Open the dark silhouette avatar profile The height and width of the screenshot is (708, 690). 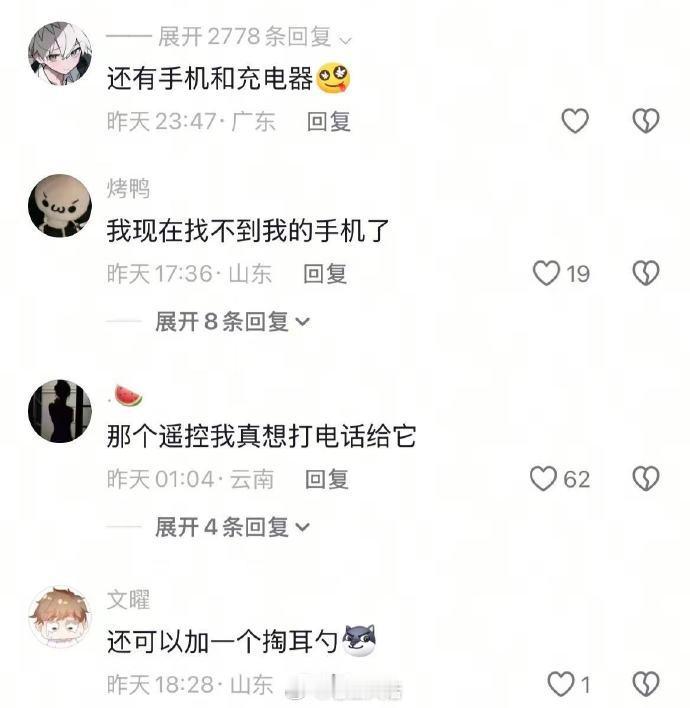(60, 411)
